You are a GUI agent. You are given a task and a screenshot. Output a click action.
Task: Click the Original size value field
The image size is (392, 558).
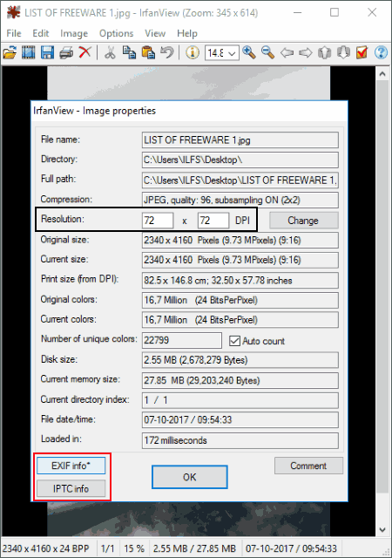(x=240, y=241)
